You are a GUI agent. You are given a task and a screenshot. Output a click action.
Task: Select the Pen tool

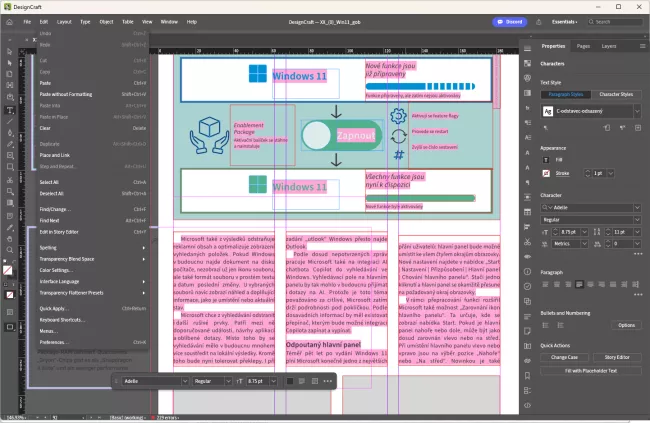click(x=10, y=133)
